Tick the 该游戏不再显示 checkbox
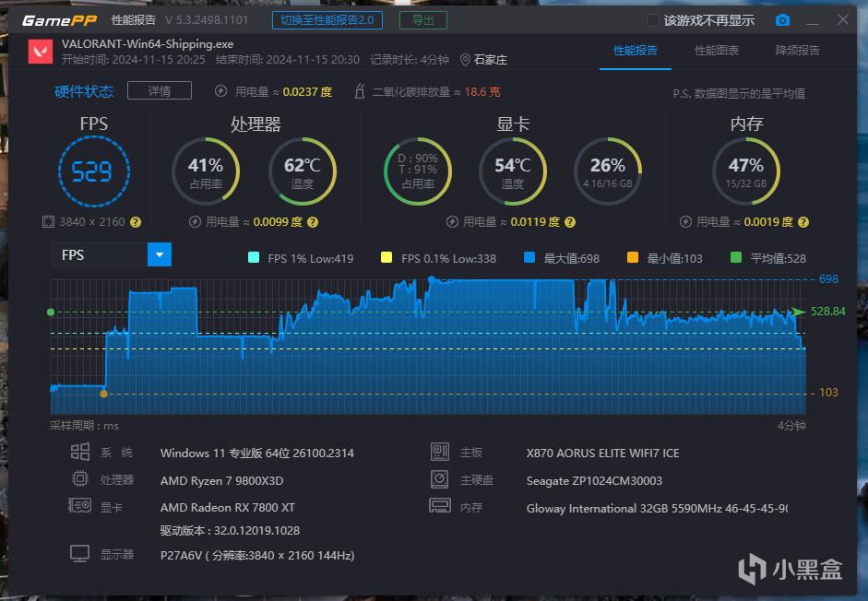 [x=653, y=20]
